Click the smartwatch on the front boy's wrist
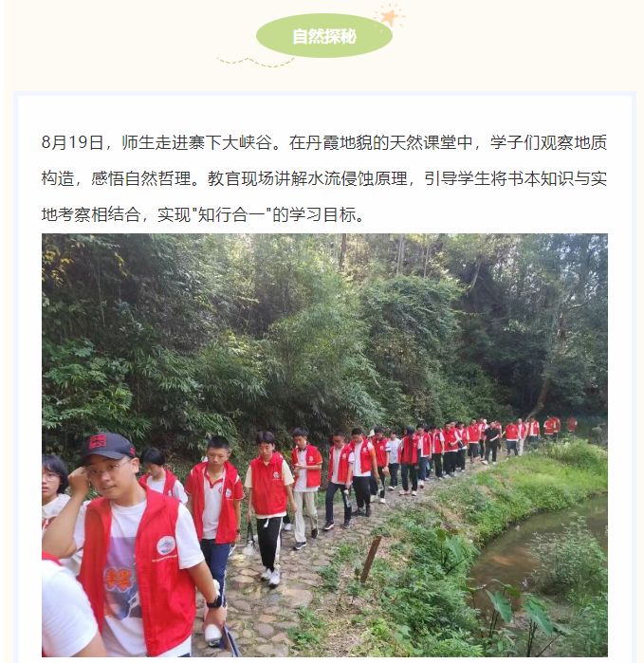This screenshot has width=644, height=663. pyautogui.click(x=214, y=602)
